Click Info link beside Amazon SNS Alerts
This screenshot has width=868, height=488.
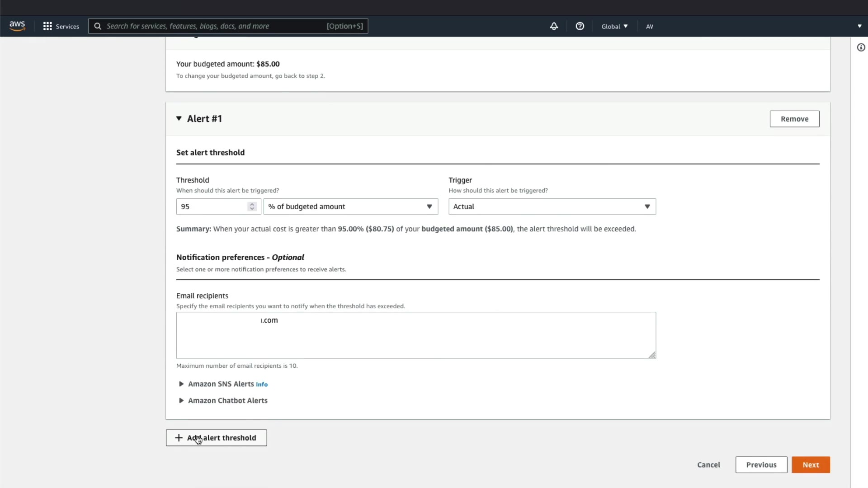(x=262, y=385)
